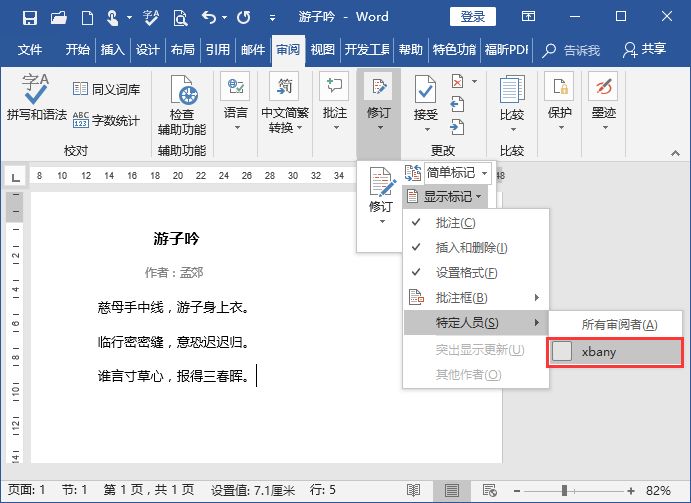
Task: Open the File (文件) tab
Action: tap(30, 49)
